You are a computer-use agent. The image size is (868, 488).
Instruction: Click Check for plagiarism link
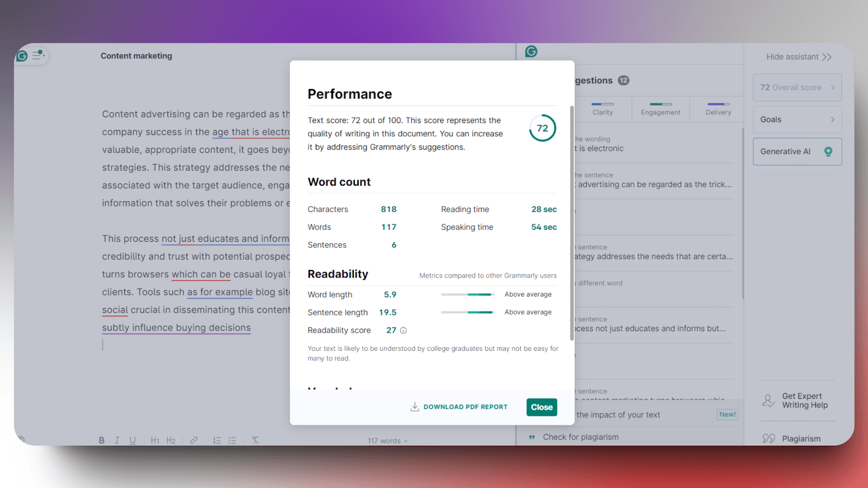tap(580, 437)
